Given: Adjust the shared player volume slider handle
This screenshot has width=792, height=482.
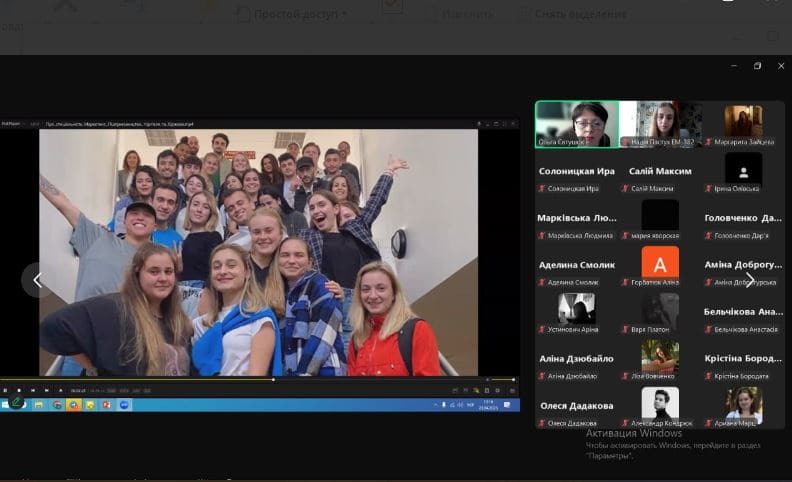Looking at the screenshot, I should 513,379.
